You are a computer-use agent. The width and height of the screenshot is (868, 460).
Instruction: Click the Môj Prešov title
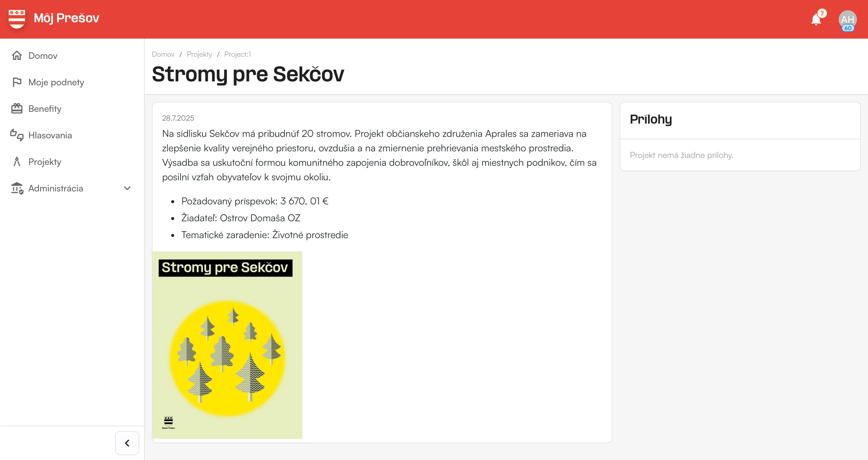pyautogui.click(x=66, y=18)
